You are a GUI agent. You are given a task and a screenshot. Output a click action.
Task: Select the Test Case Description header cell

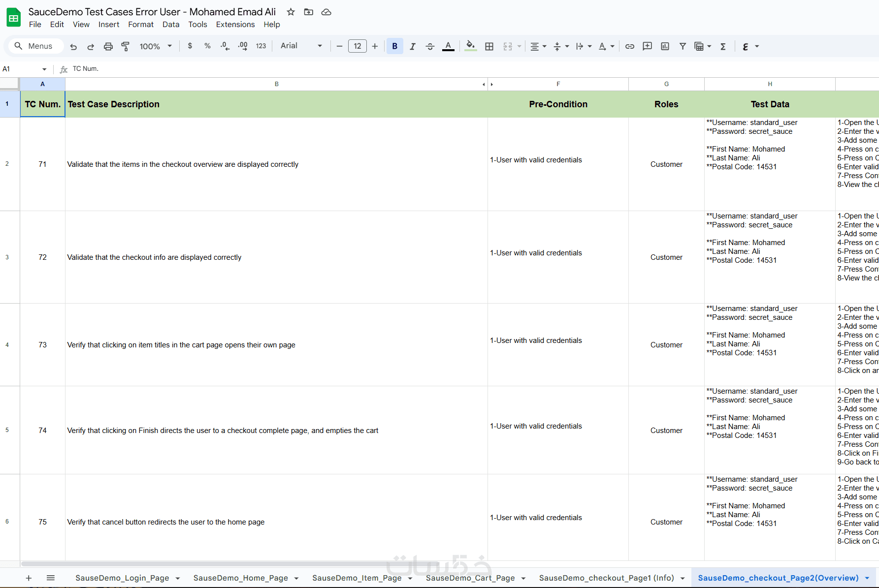click(276, 104)
